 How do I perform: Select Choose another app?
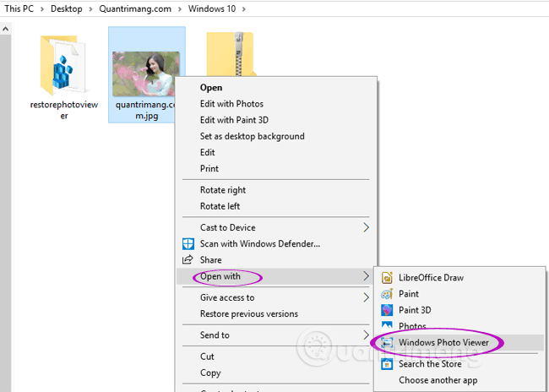click(x=459, y=380)
